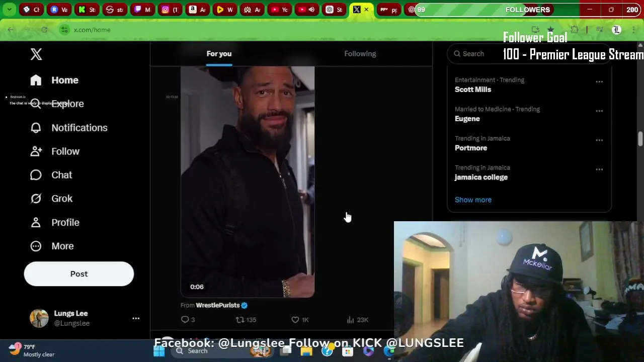Image resolution: width=644 pixels, height=362 pixels.
Task: Open Scott Mills trending topic
Action: (x=473, y=89)
